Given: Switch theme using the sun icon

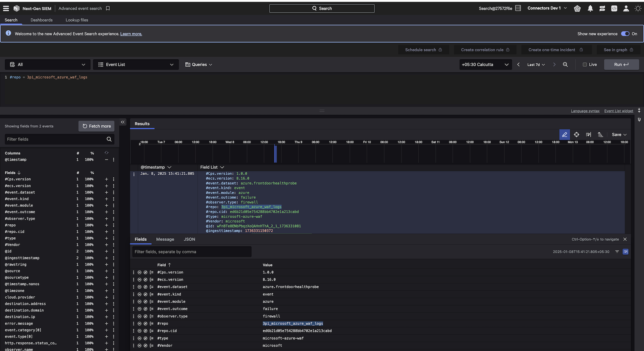Looking at the screenshot, I should coord(638,8).
